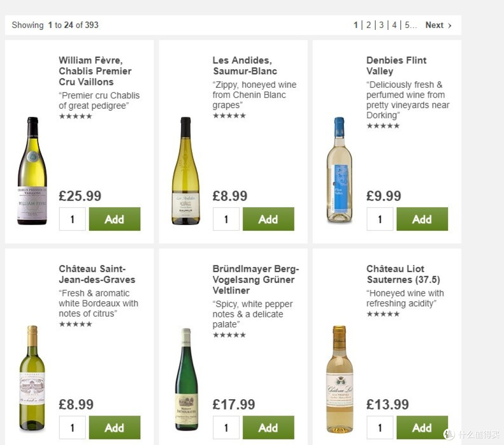Open Château Liot Sauternes bottle image
Image resolution: width=504 pixels, height=445 pixels.
[340, 379]
